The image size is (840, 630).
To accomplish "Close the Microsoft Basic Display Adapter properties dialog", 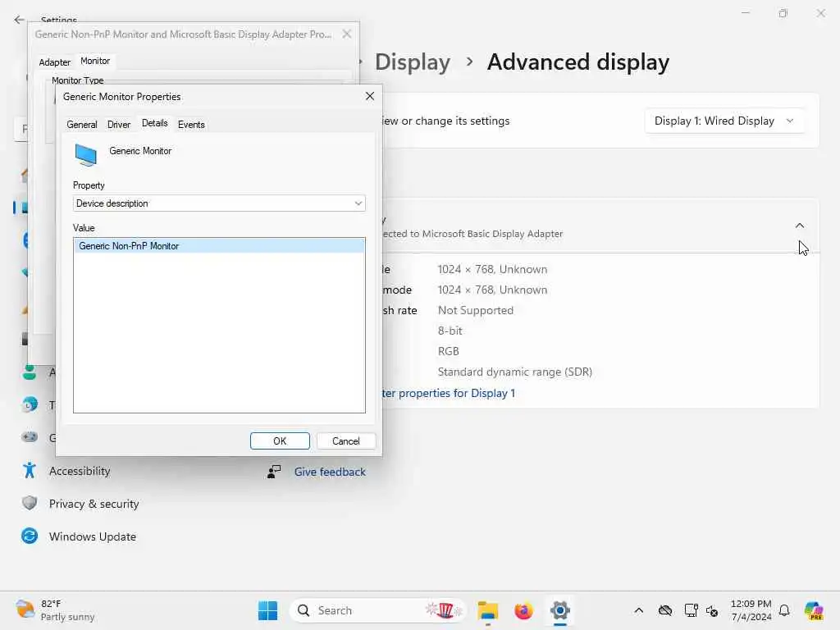I will point(347,34).
